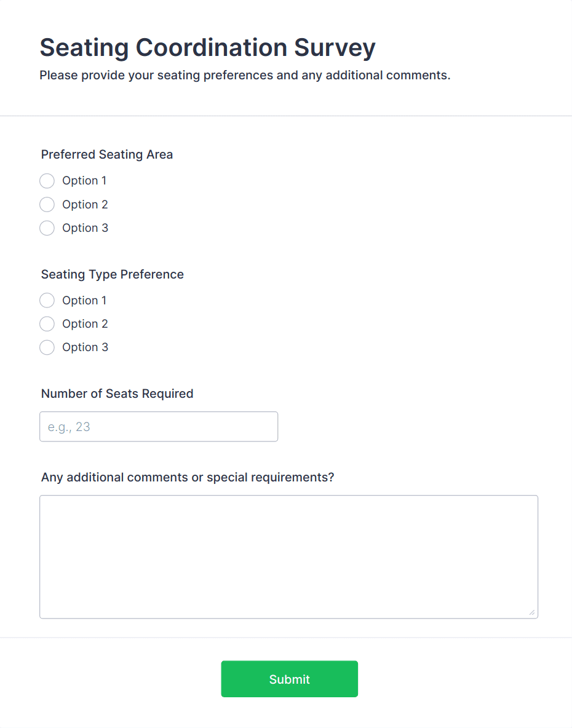Click the Preferred Seating Area question label
572x728 pixels.
click(106, 154)
